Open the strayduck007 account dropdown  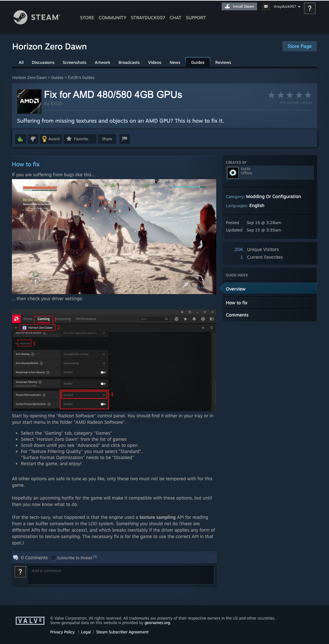[287, 6]
